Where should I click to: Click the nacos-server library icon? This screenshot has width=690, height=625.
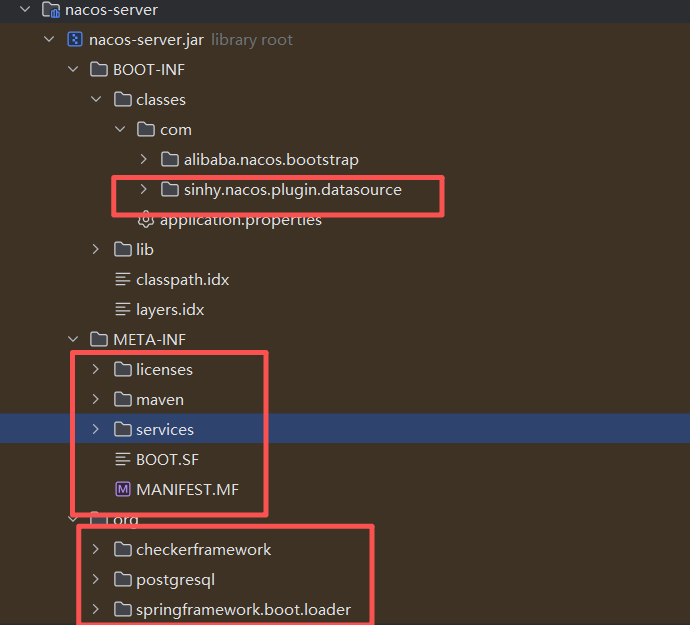(x=51, y=9)
